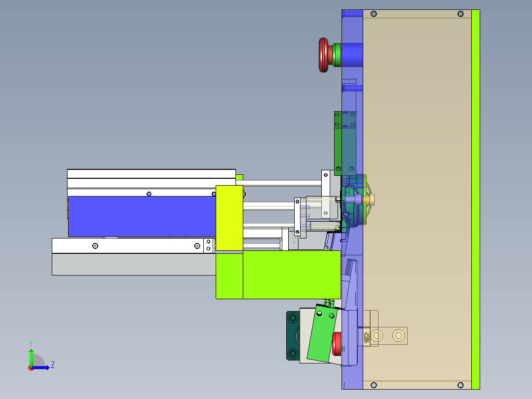Select the gray bottom plate on the left

tap(134, 264)
